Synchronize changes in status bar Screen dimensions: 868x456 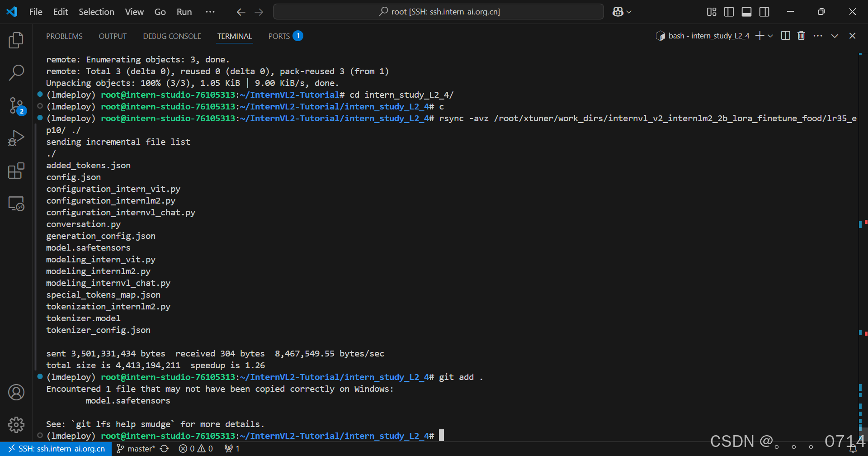coord(165,449)
